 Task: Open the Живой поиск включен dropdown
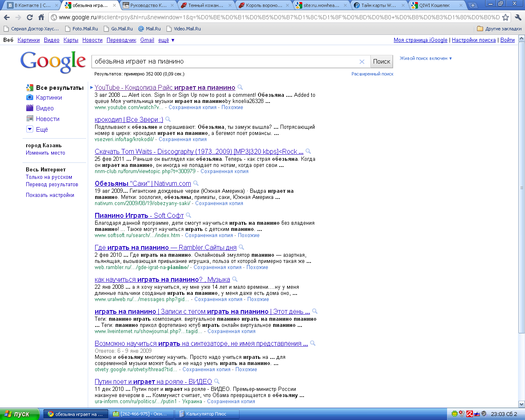tap(426, 58)
